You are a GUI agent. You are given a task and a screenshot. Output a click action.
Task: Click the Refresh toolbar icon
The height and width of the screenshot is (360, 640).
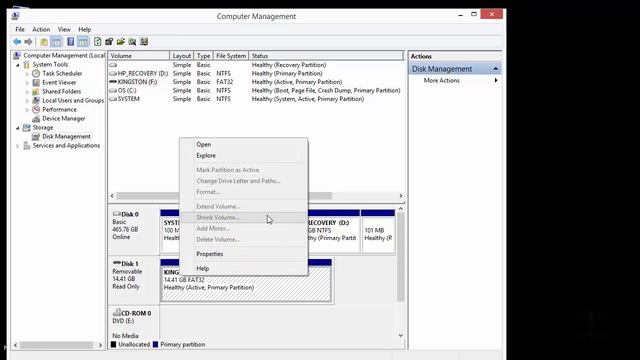tap(98, 42)
